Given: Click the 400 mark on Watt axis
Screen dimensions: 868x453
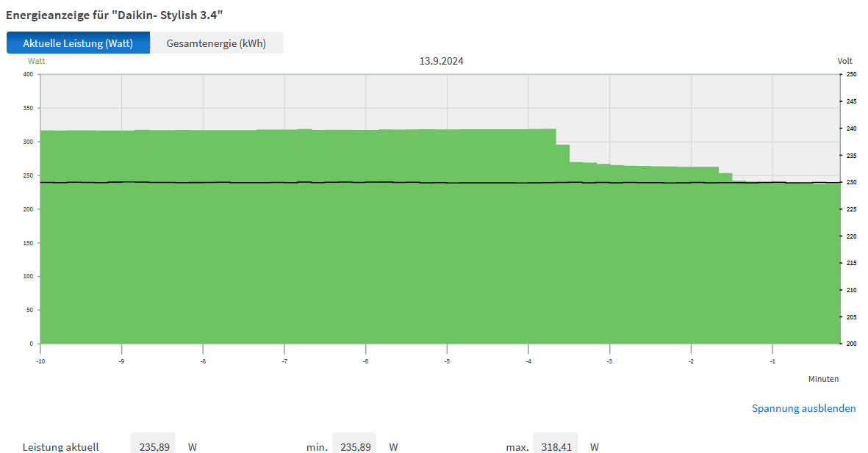Looking at the screenshot, I should 28,74.
